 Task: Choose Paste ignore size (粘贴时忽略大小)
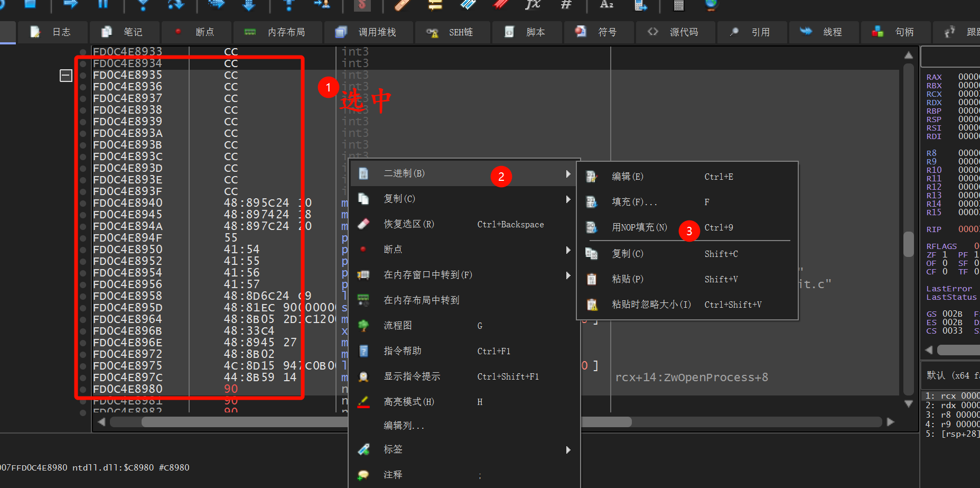(x=687, y=305)
